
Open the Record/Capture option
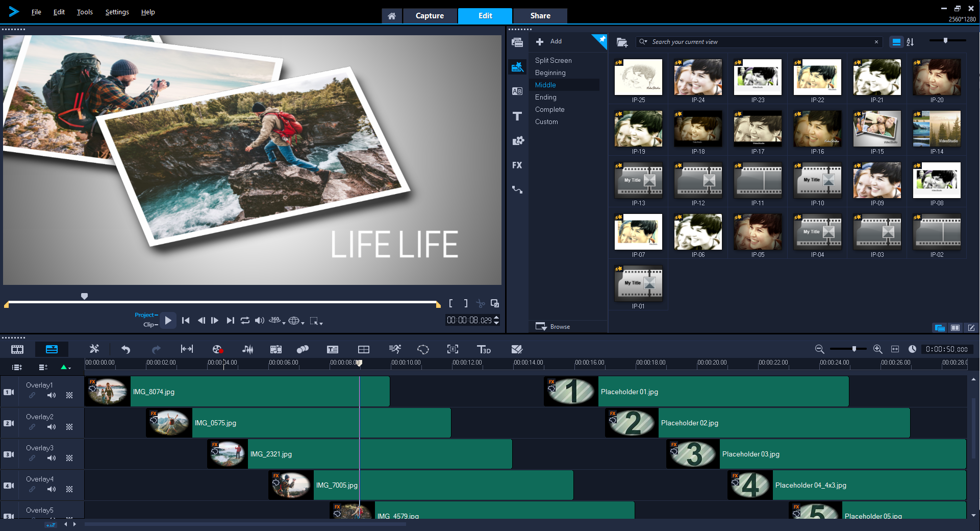(218, 349)
